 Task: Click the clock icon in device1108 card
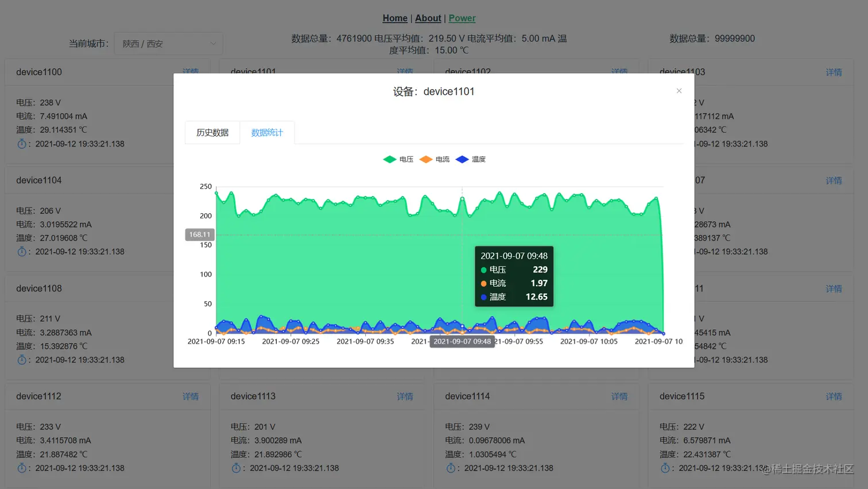(x=22, y=360)
